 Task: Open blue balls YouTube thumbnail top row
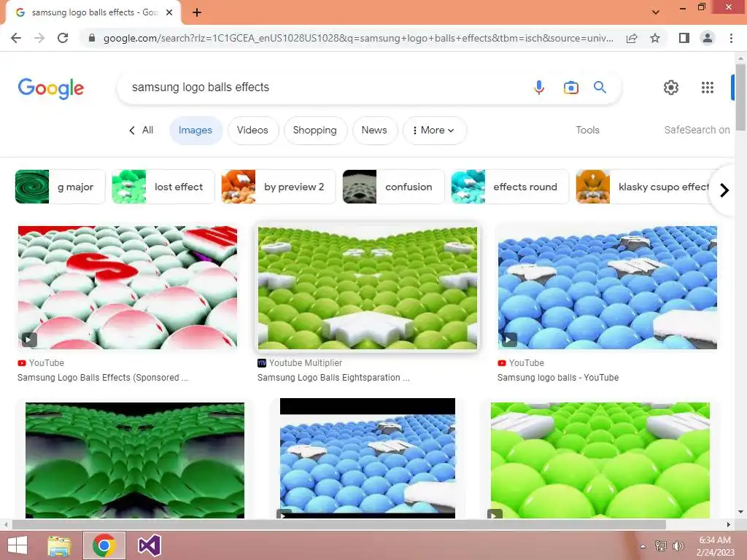coord(608,287)
